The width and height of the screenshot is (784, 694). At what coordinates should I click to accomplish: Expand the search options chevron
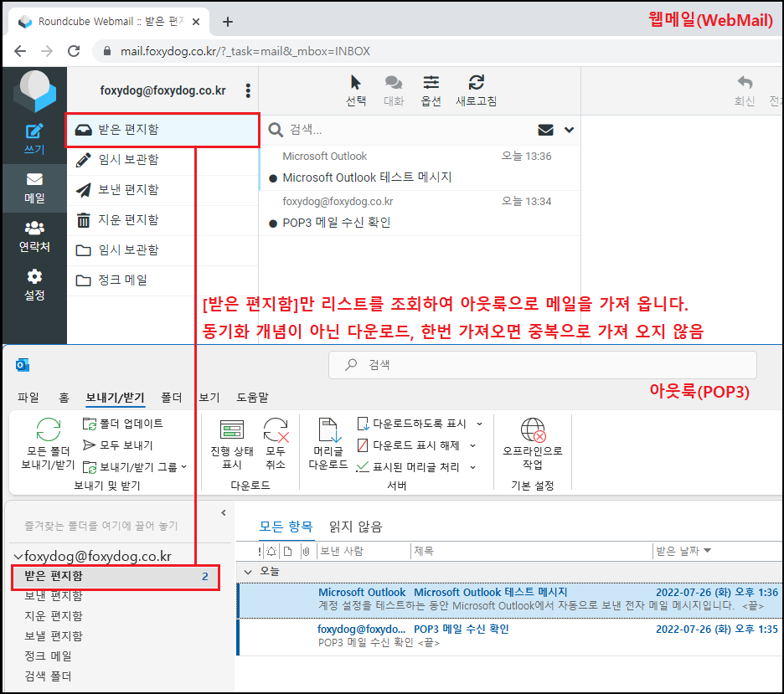click(x=569, y=130)
